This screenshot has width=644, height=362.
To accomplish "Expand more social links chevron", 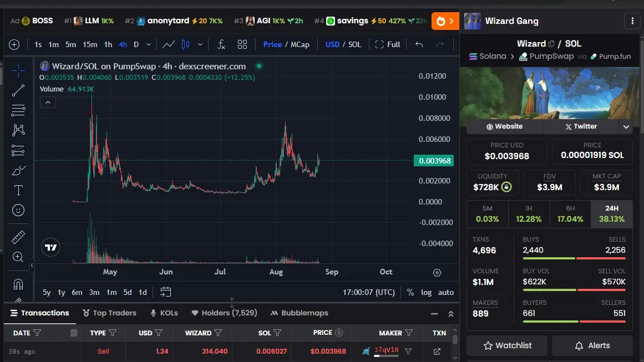I will [626, 126].
